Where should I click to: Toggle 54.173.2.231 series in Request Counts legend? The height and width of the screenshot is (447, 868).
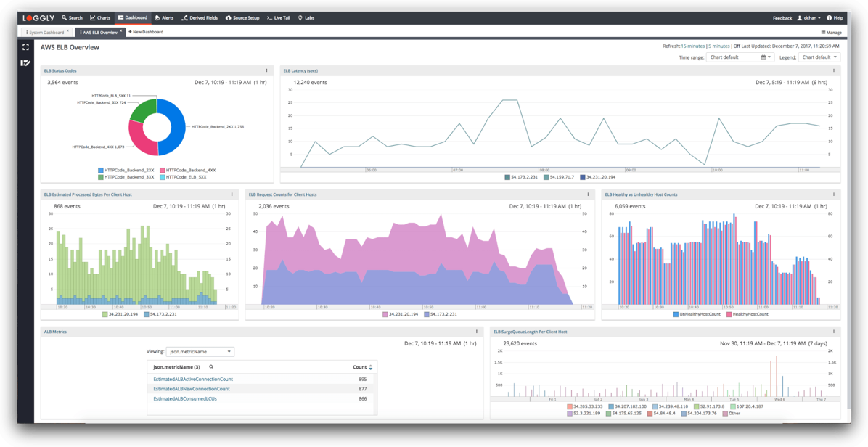point(440,314)
